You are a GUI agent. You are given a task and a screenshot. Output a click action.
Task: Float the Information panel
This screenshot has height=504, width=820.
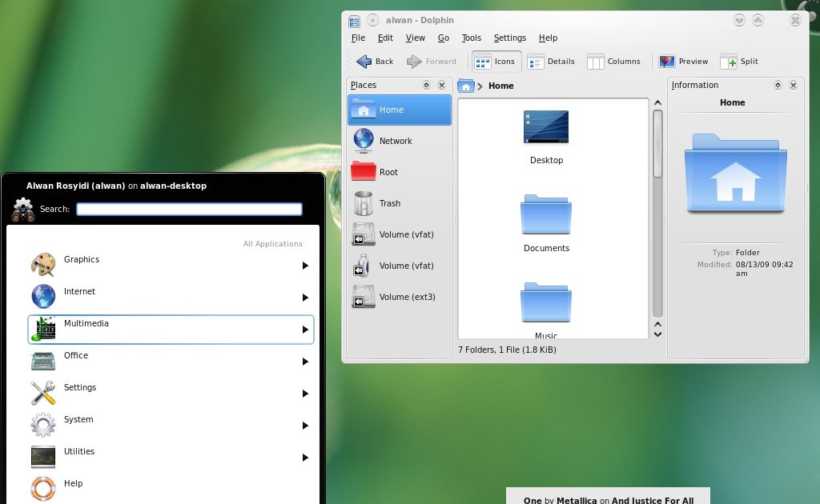point(778,85)
